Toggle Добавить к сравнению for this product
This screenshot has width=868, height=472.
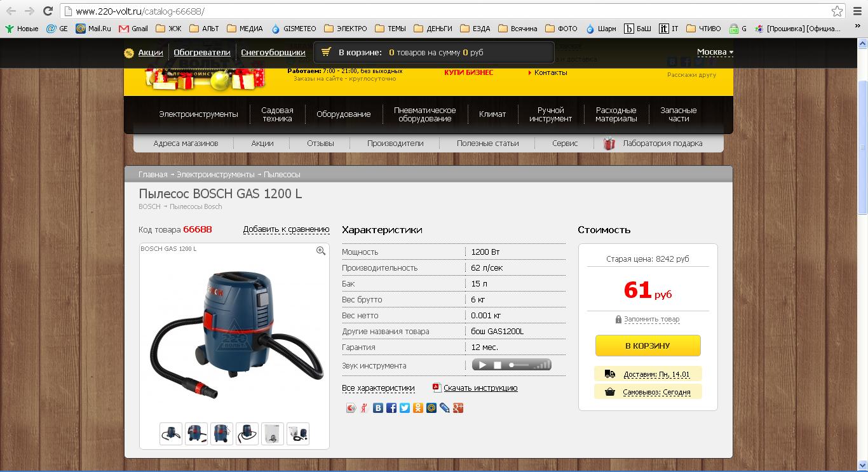[x=286, y=229]
